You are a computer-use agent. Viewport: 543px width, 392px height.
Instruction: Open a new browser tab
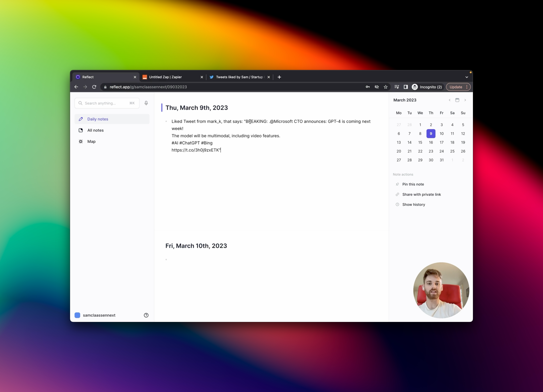(x=279, y=77)
